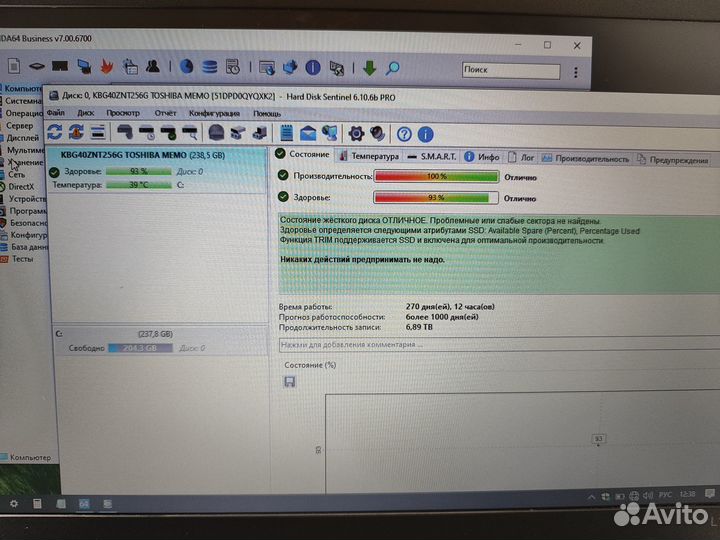Click the question mark help icon
720x540 pixels.
tap(404, 135)
